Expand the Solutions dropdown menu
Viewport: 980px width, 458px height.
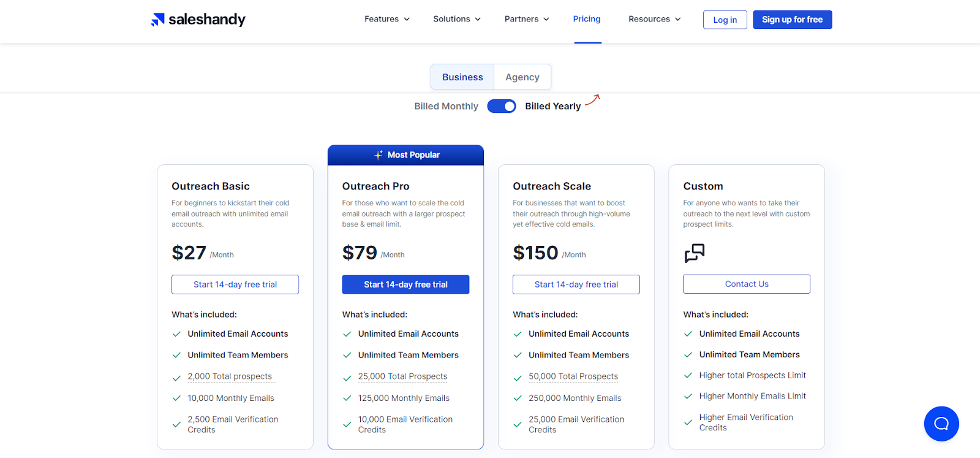click(457, 19)
